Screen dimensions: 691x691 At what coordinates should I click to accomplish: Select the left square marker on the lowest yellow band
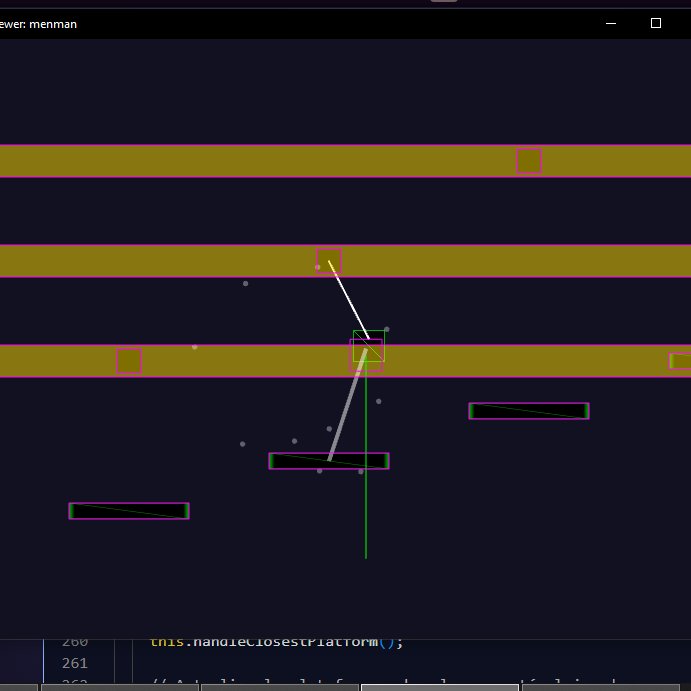(x=129, y=361)
